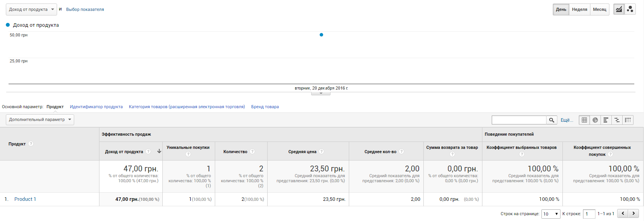Collapse the chart using the handle below it
644x221 pixels.
click(321, 93)
